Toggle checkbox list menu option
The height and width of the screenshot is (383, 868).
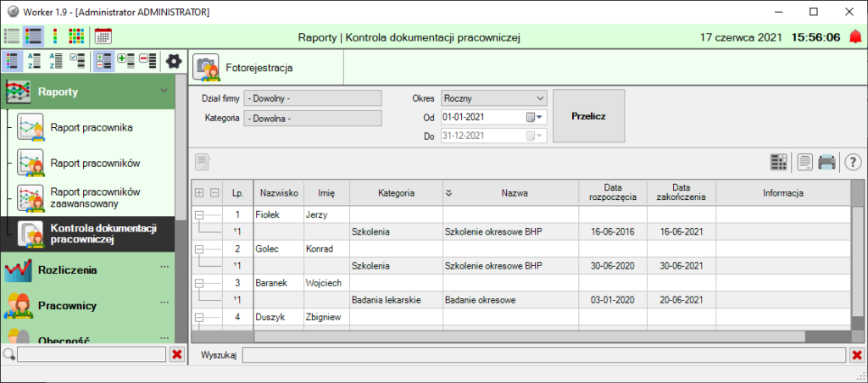click(x=77, y=60)
